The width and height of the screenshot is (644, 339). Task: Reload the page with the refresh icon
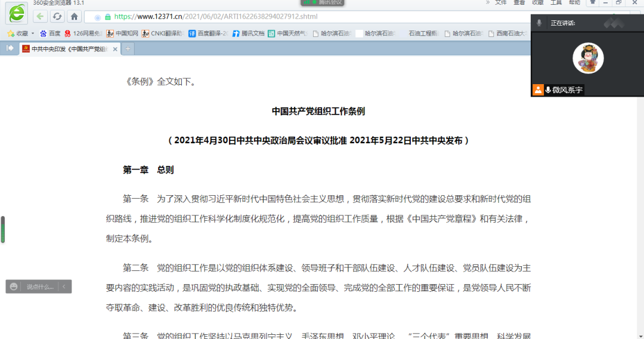pos(57,17)
